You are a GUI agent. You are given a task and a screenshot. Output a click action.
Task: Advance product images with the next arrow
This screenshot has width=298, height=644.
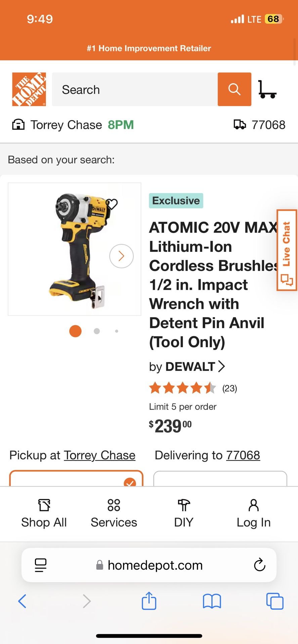tap(121, 256)
